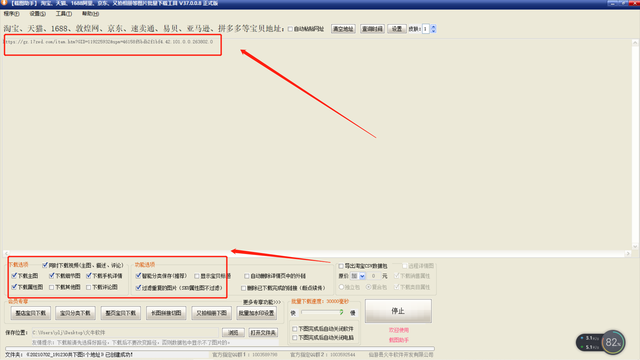Click the horizontal scrollbar right arrow

click(x=628, y=253)
